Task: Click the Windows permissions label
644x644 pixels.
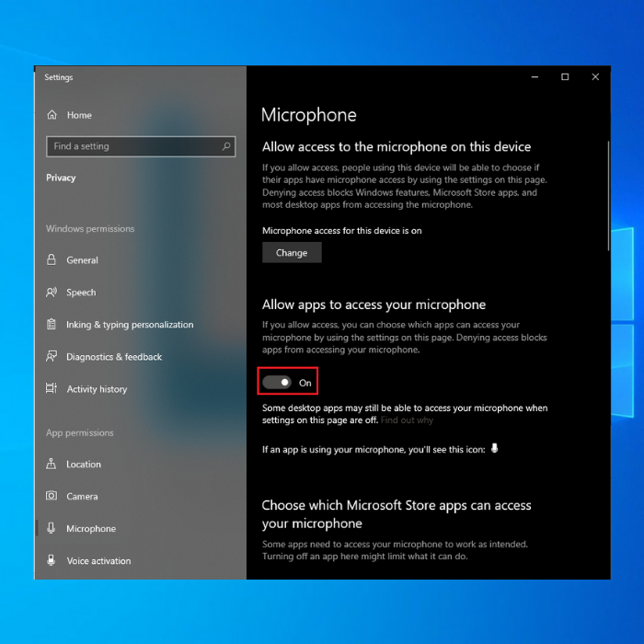Action: (90, 228)
